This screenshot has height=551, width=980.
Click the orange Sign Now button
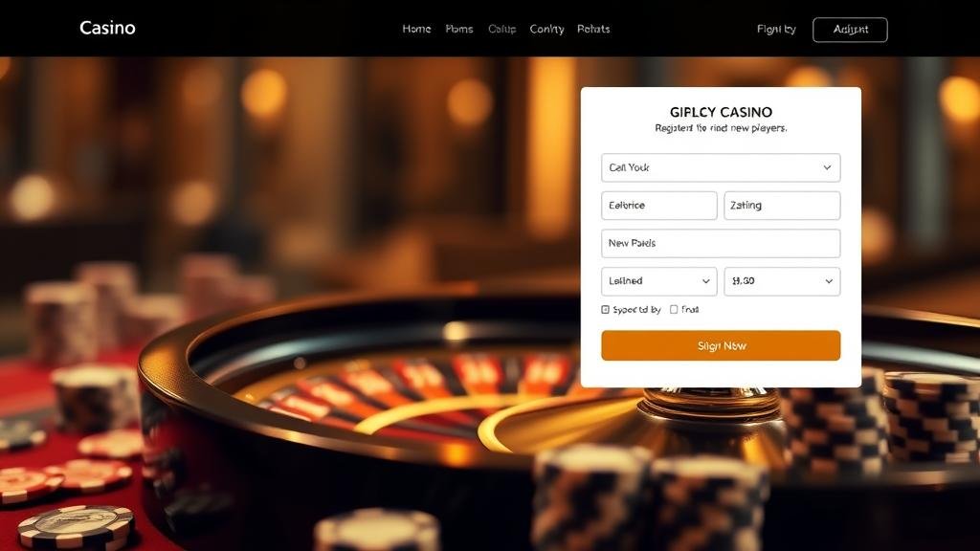[721, 345]
